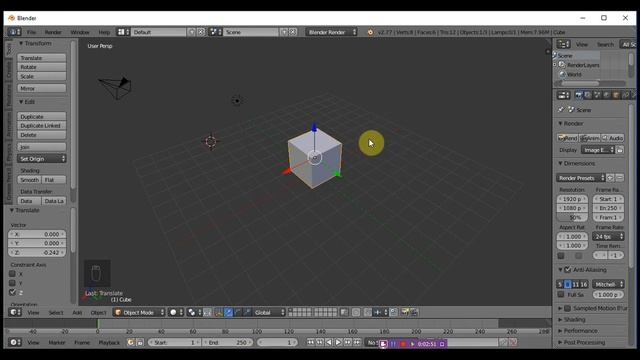Click the Translate button

pyautogui.click(x=42, y=58)
